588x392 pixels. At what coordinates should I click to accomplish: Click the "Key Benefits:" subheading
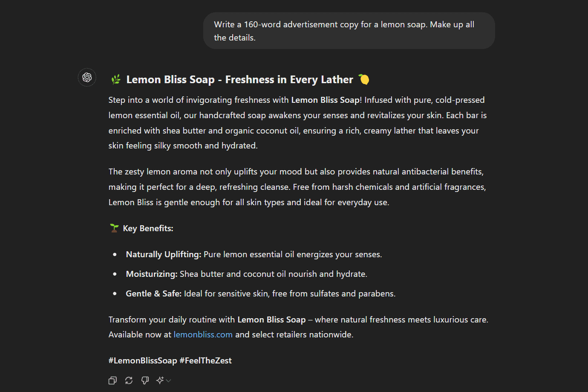coord(148,229)
